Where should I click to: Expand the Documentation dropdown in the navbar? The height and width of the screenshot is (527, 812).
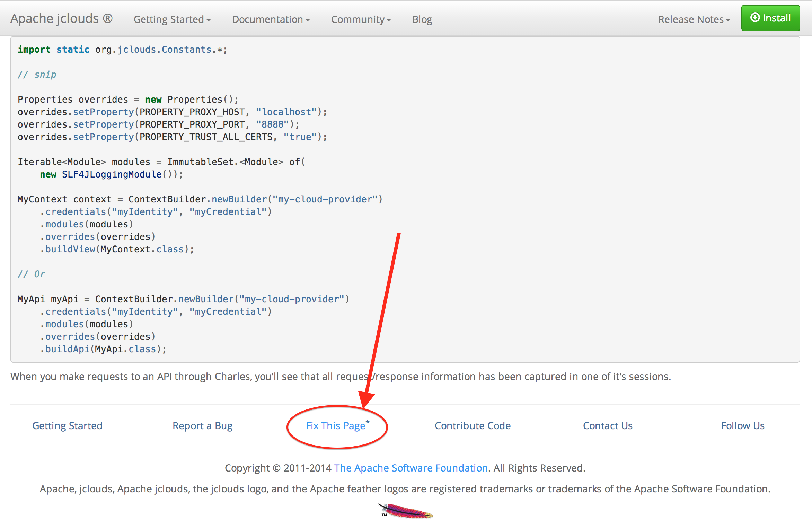[271, 19]
